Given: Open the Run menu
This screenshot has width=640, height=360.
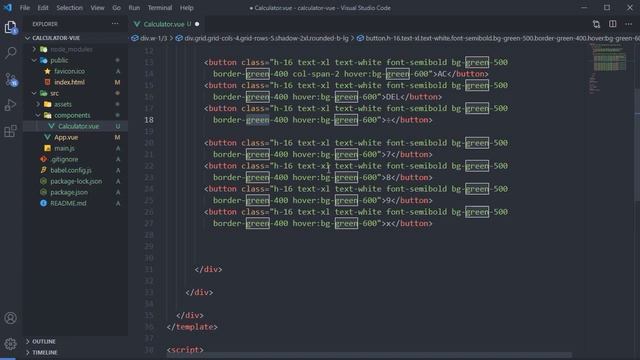Looking at the screenshot, I should (134, 8).
